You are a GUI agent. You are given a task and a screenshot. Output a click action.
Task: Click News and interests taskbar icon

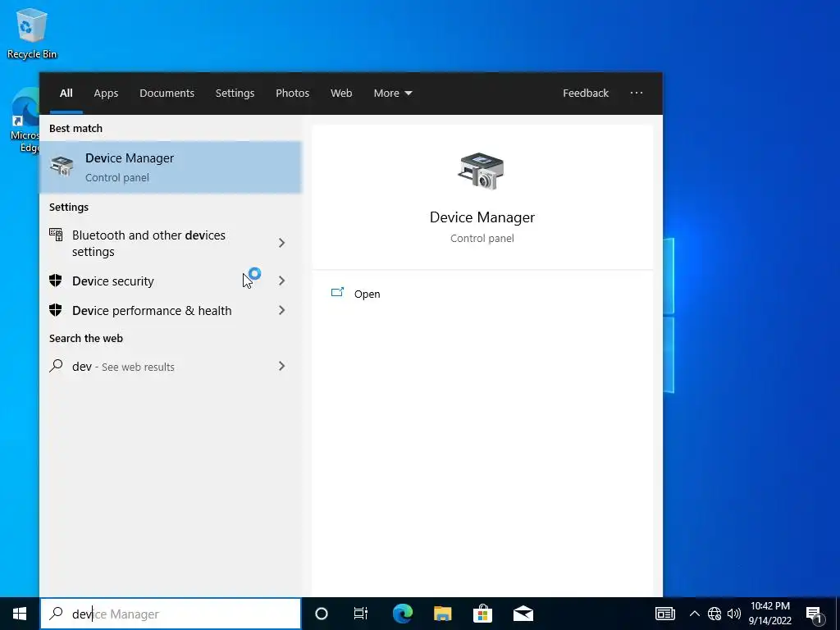click(x=664, y=614)
